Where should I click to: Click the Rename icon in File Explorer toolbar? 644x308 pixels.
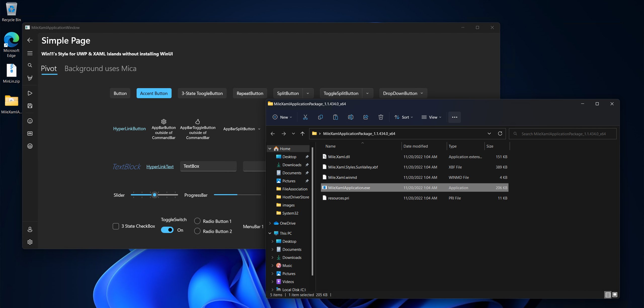[351, 117]
